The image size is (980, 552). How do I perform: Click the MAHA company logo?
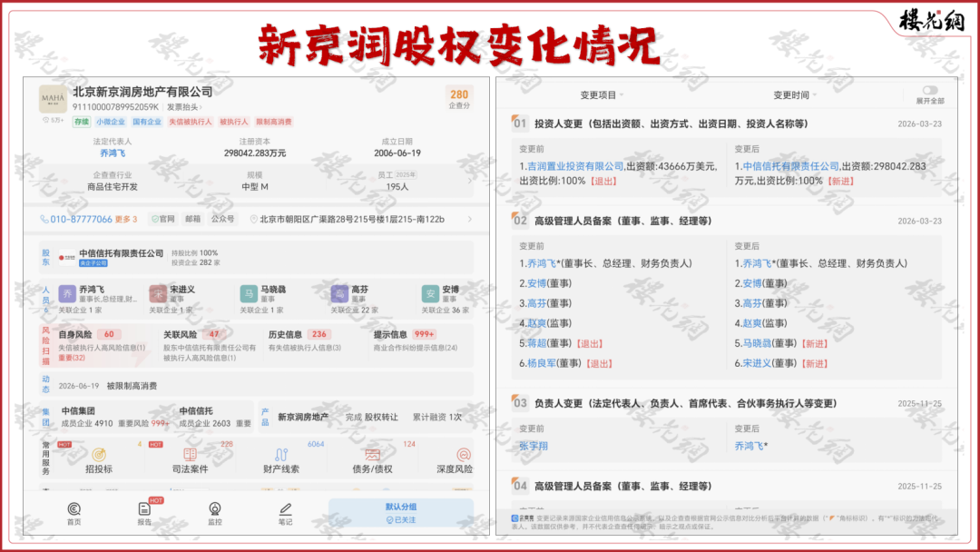pyautogui.click(x=53, y=99)
